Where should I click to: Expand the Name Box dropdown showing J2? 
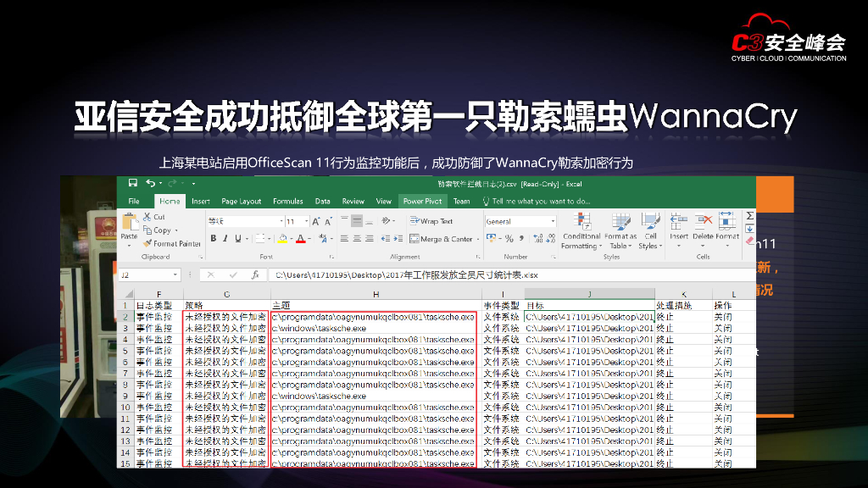coord(176,275)
